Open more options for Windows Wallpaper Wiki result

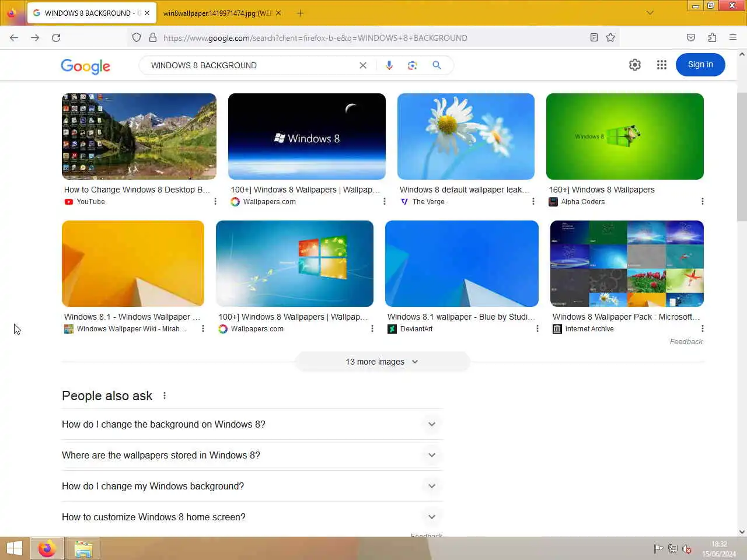coord(203,328)
